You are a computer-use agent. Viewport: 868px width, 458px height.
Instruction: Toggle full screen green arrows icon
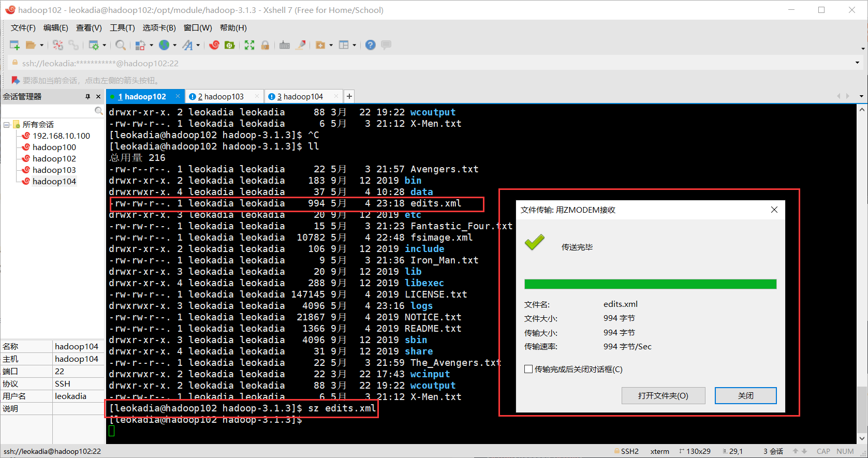coord(249,45)
